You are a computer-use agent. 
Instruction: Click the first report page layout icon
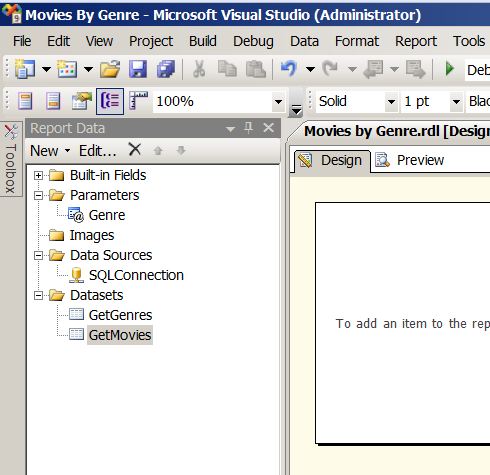[25, 101]
